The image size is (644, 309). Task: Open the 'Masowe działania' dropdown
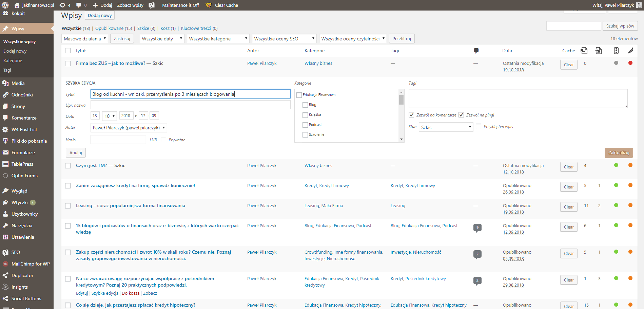[84, 39]
